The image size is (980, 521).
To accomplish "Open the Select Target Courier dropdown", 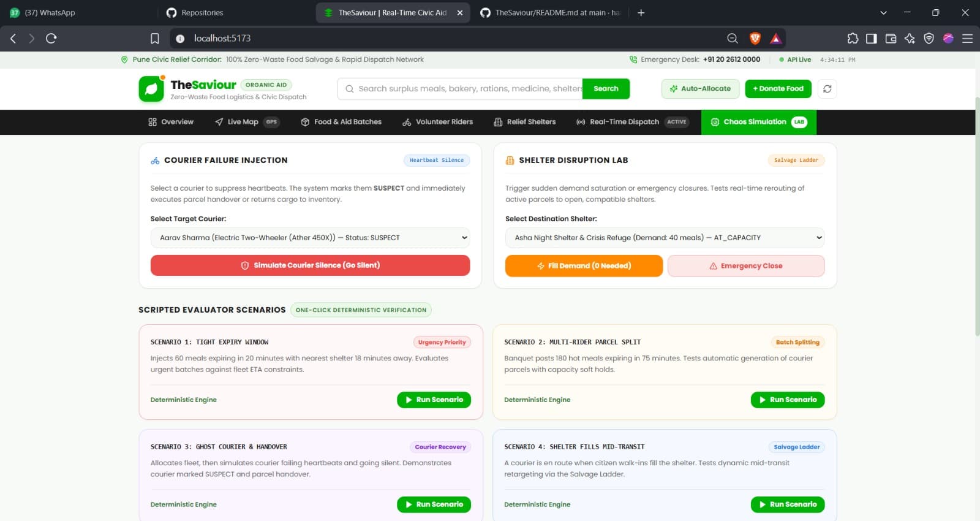I will [x=310, y=238].
